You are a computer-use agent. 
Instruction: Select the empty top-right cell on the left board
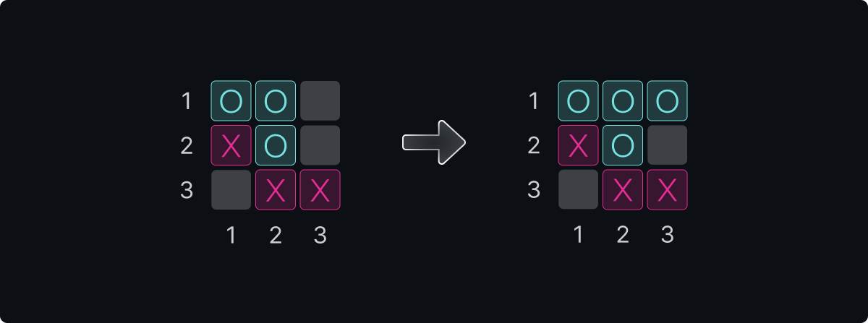(320, 101)
